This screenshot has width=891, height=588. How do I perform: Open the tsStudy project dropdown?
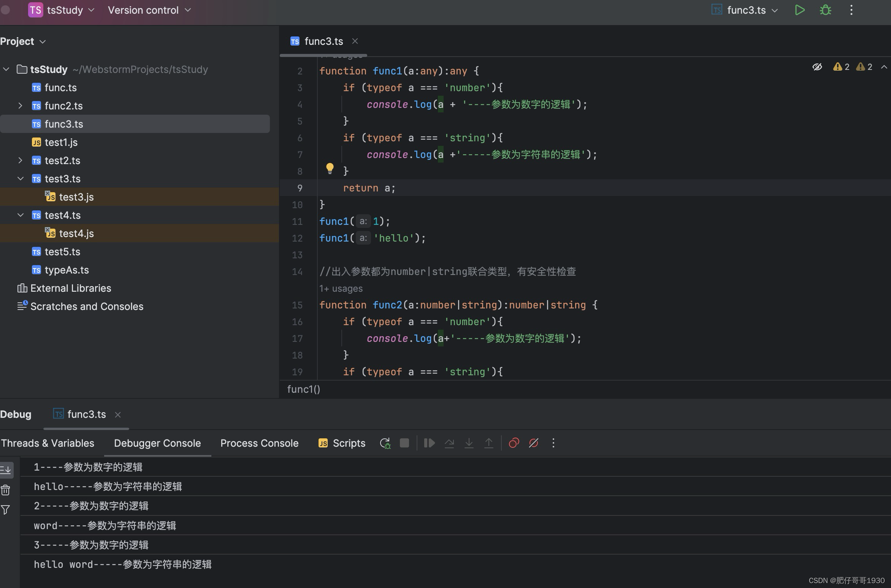point(70,10)
